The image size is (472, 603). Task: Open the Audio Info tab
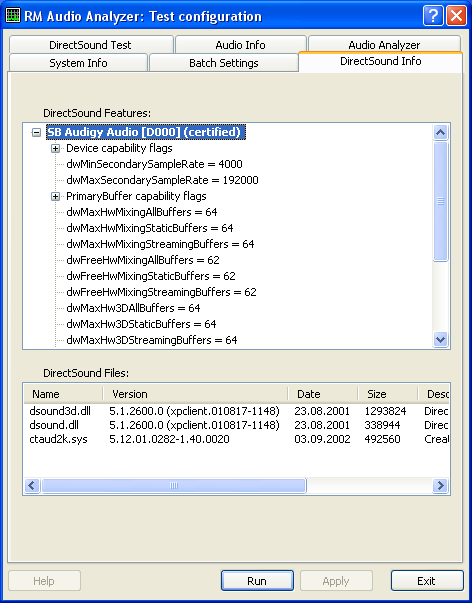coord(240,45)
